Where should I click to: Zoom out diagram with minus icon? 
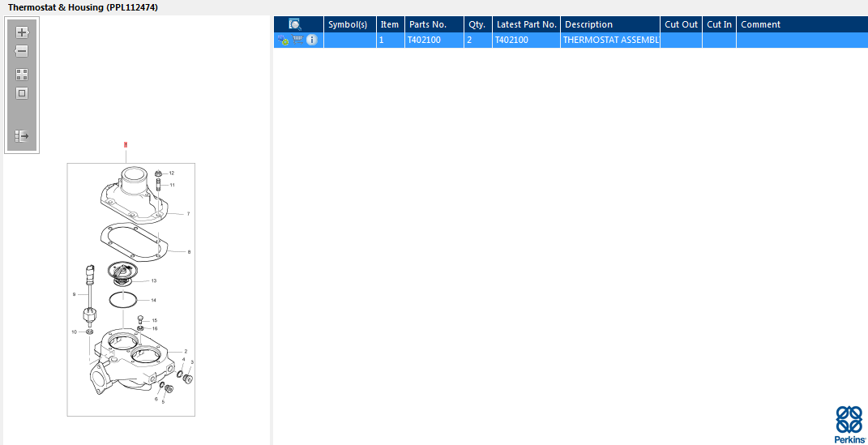tap(22, 52)
